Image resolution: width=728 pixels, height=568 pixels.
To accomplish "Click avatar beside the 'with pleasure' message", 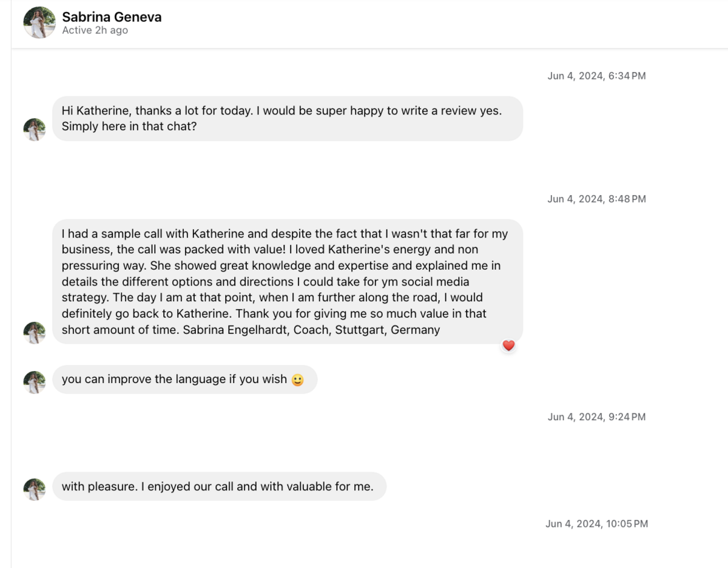I will coord(35,490).
